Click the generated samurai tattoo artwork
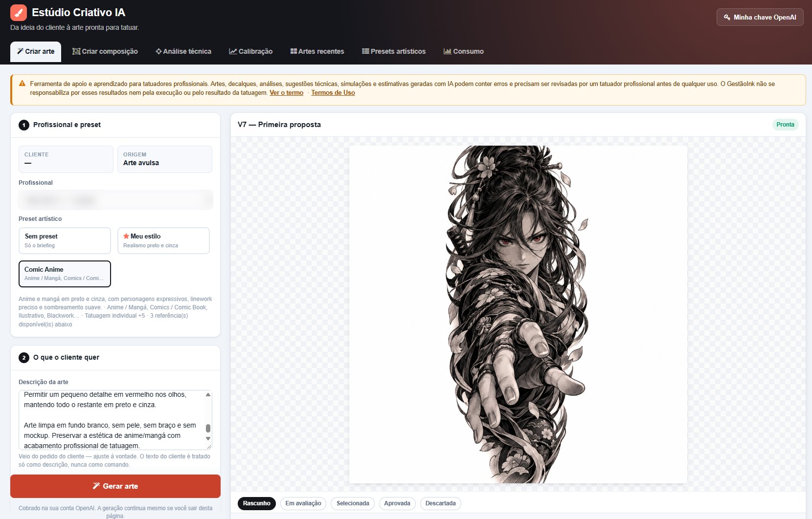Viewport: 812px width, 519px height. (518, 314)
